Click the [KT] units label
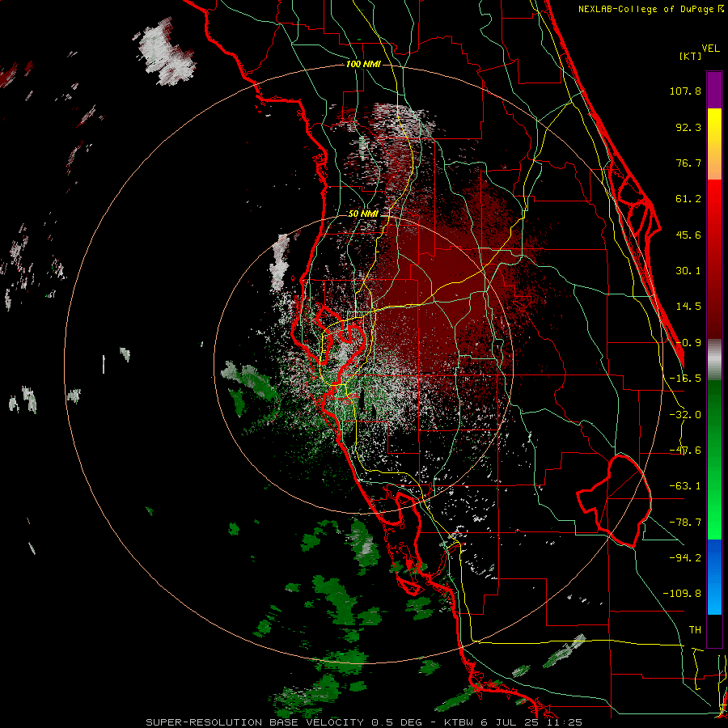Image resolution: width=728 pixels, height=728 pixels. point(690,56)
